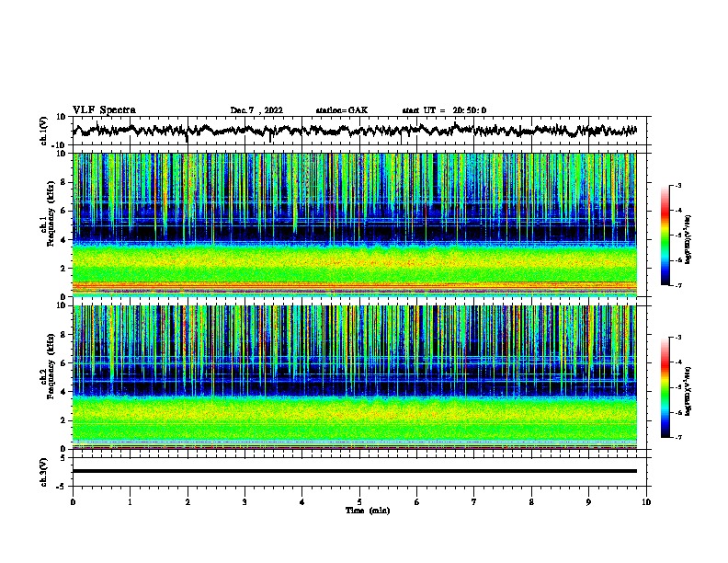Click time axis tick label '3'
The height and width of the screenshot is (563, 728).
point(245,501)
